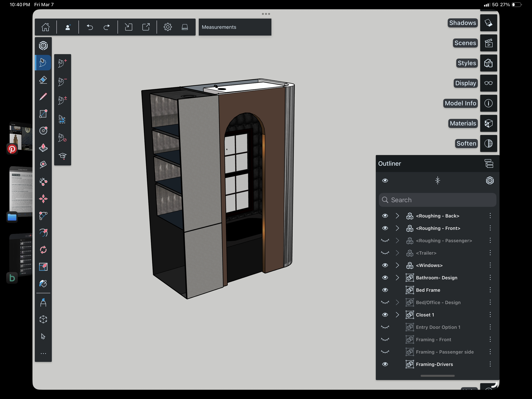The height and width of the screenshot is (399, 532).
Task: Toggle visibility of the Windows component
Action: (385, 265)
